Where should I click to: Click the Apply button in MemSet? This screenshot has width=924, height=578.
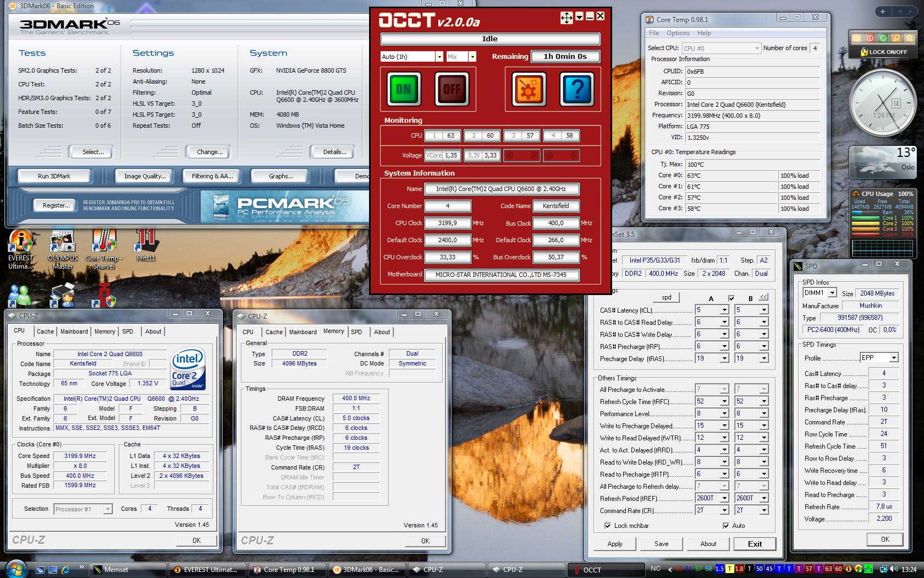615,544
